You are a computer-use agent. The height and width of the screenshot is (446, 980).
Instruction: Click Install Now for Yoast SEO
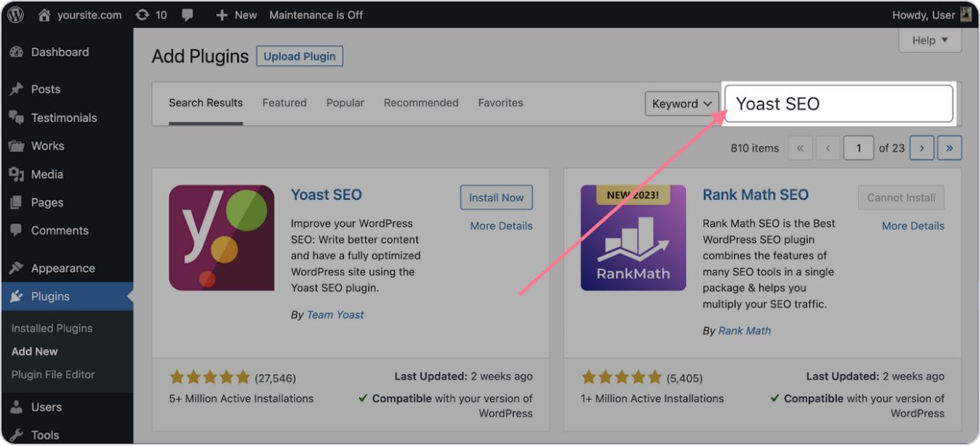496,197
